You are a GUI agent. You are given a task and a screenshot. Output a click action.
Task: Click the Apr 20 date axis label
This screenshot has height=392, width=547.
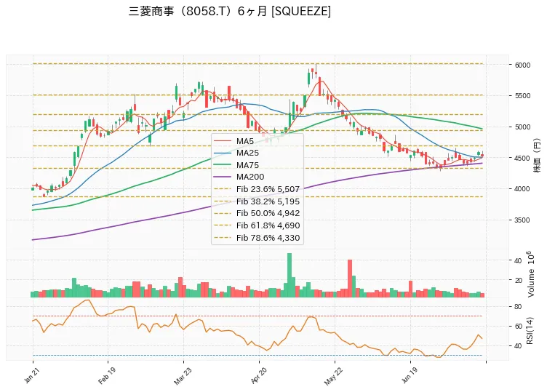(x=258, y=376)
